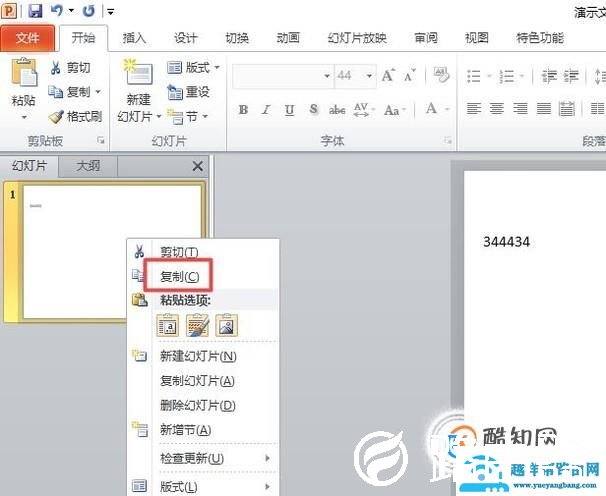Open the 字体 dialog launcher
The image size is (606, 496).
(448, 140)
